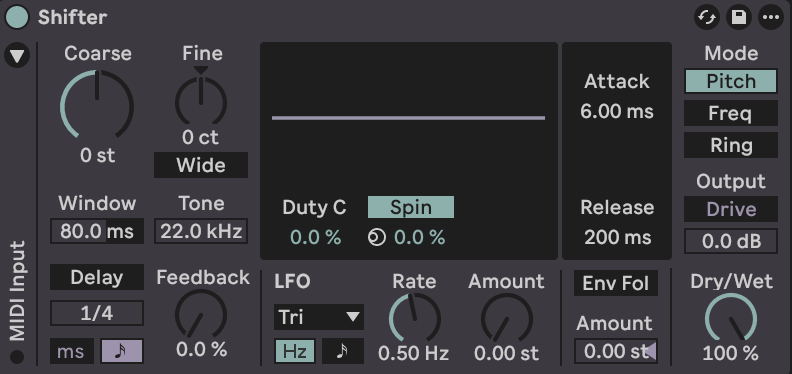Select LFO note-sync rate icon
This screenshot has height=374, width=792.
[343, 351]
